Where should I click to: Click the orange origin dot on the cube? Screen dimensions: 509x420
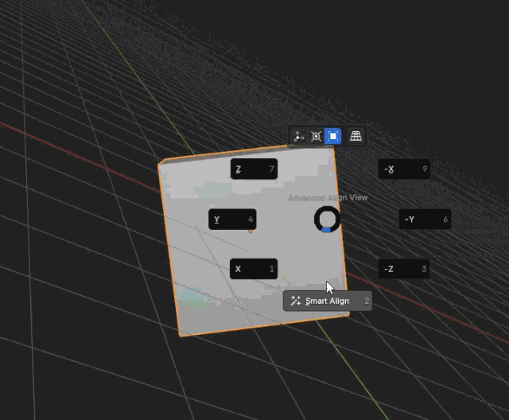pos(251,231)
